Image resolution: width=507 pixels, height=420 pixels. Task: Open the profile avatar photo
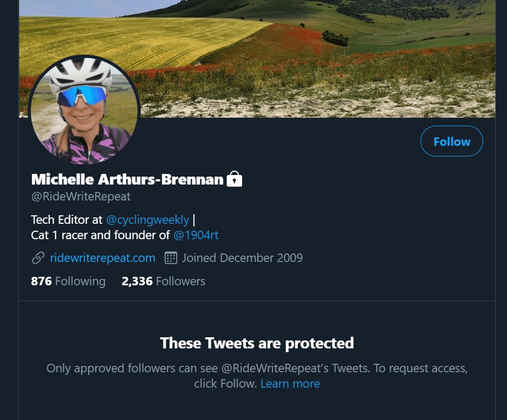(x=84, y=110)
